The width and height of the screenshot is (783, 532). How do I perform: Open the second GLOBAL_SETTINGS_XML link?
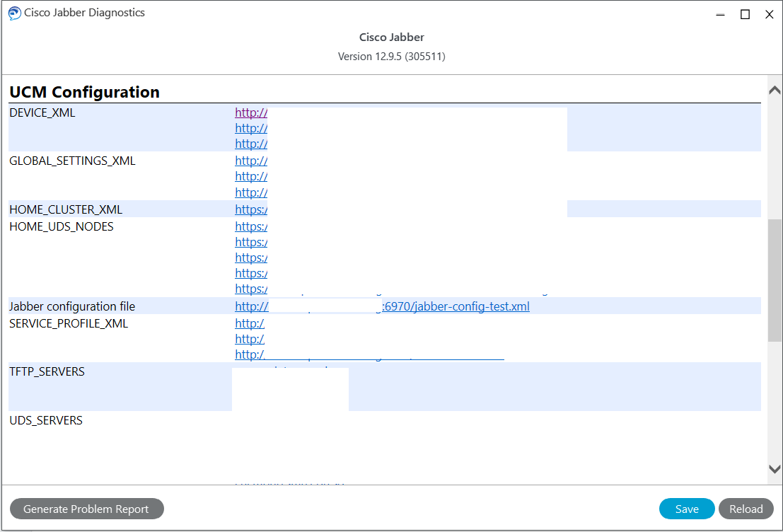250,175
